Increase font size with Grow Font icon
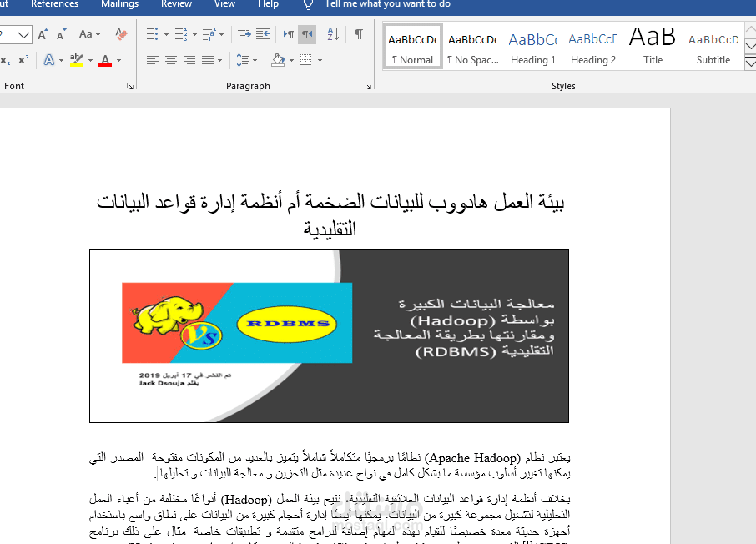This screenshot has width=756, height=544. coord(43,34)
